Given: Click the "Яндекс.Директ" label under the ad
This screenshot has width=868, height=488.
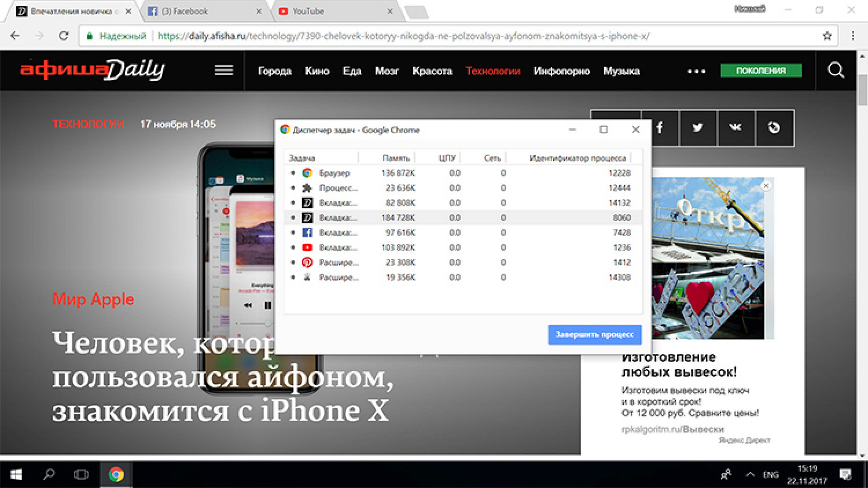Looking at the screenshot, I should point(744,440).
